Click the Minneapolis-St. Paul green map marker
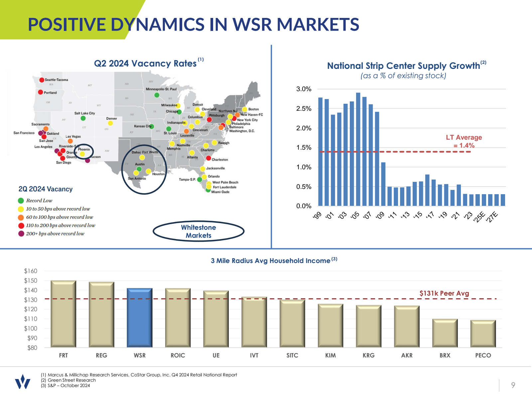532x399 pixels. 157,95
